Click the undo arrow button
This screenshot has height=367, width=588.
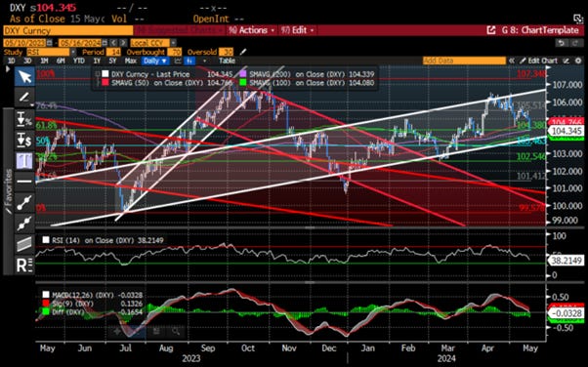[561, 43]
